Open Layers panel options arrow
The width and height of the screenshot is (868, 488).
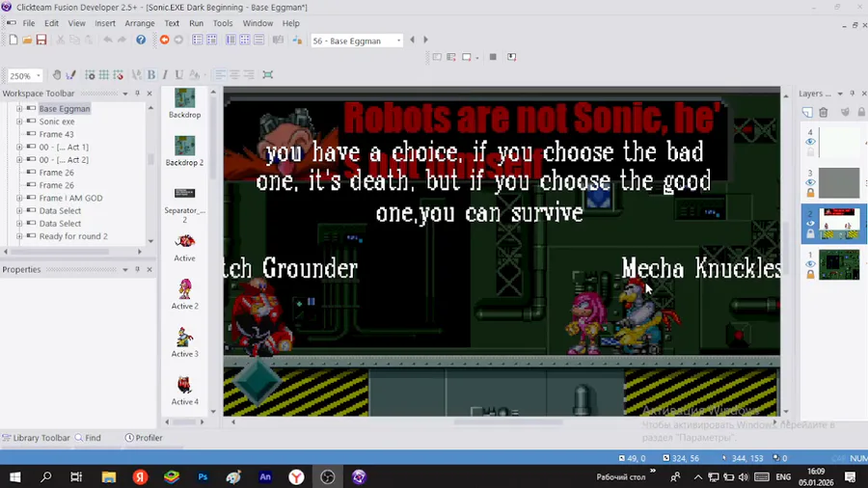click(840, 94)
